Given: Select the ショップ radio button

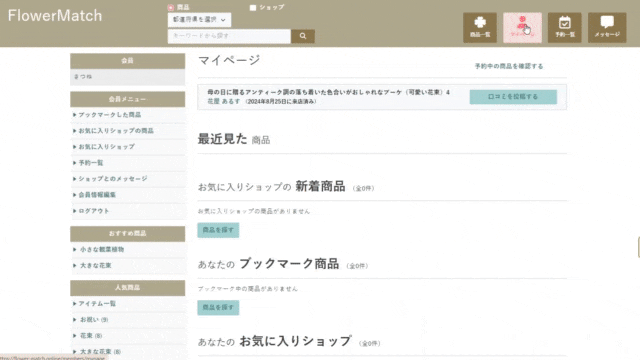Looking at the screenshot, I should click(253, 7).
